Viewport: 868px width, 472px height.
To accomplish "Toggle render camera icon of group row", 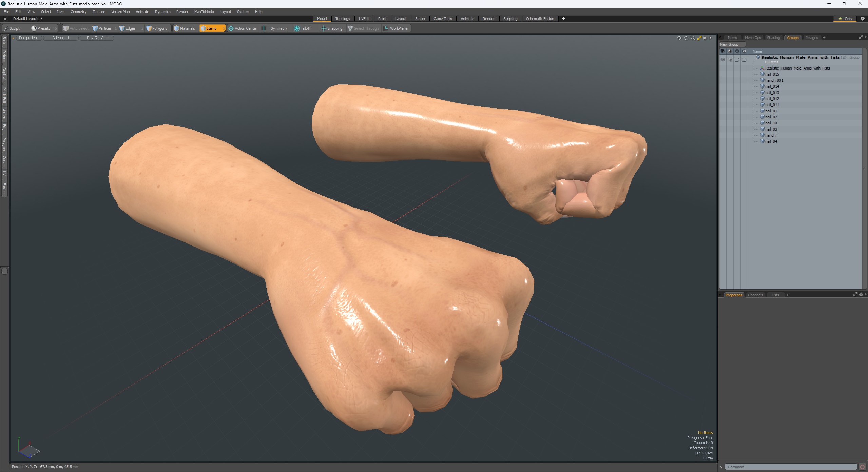I will [730, 60].
